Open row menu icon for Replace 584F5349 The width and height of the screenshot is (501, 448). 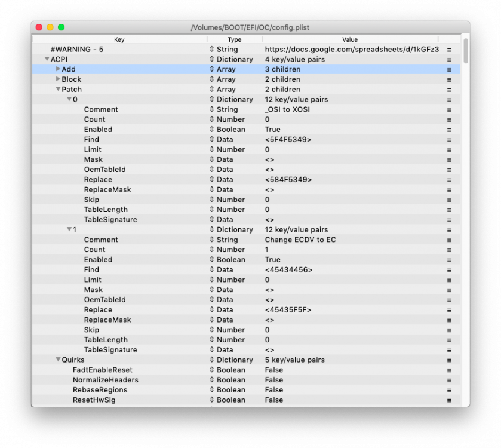tap(449, 180)
